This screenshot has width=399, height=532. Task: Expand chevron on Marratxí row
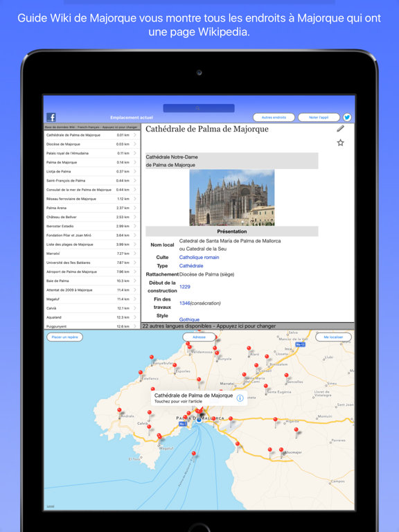135,254
